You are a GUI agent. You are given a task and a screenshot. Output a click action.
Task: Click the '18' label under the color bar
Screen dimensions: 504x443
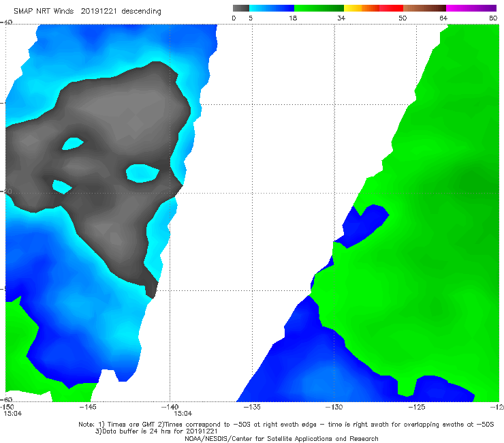[293, 18]
